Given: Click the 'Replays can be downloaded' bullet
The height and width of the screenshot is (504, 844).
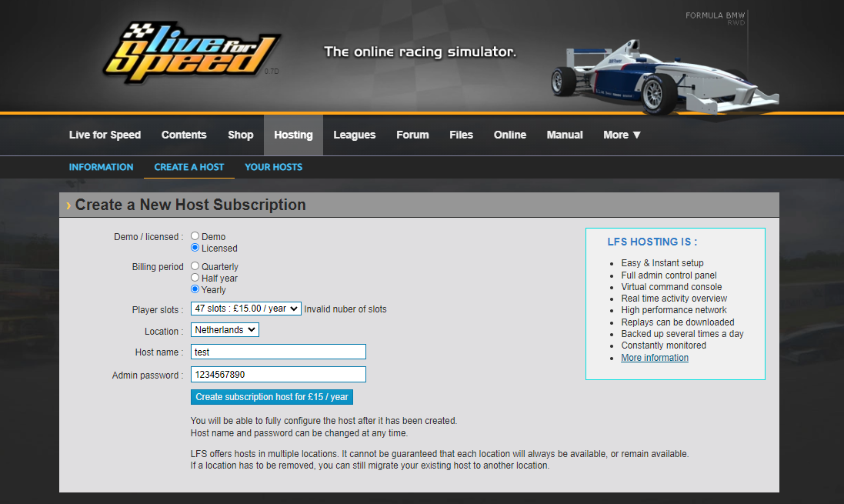Looking at the screenshot, I should [678, 322].
